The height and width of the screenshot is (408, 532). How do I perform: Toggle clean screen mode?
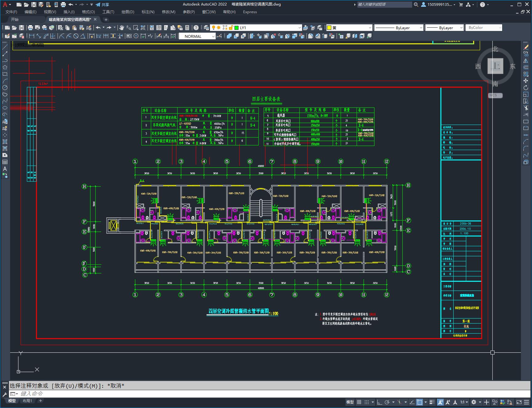(x=519, y=402)
